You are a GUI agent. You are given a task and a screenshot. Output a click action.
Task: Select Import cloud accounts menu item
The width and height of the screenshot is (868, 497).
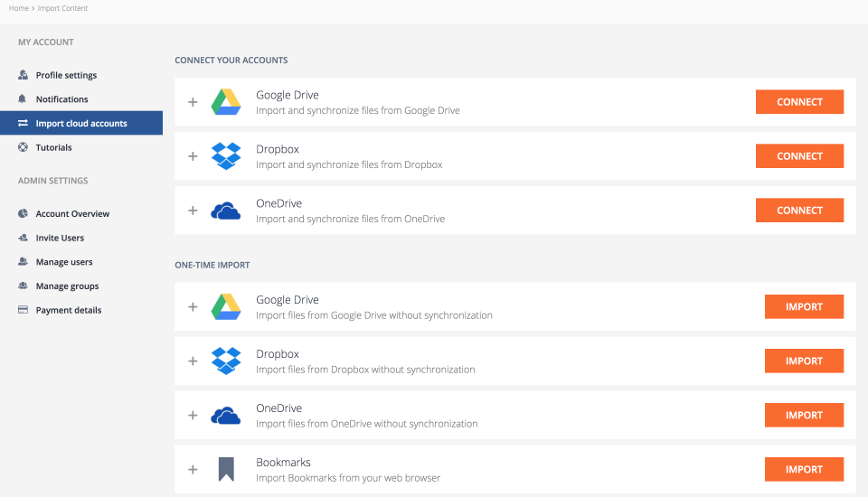(x=80, y=124)
